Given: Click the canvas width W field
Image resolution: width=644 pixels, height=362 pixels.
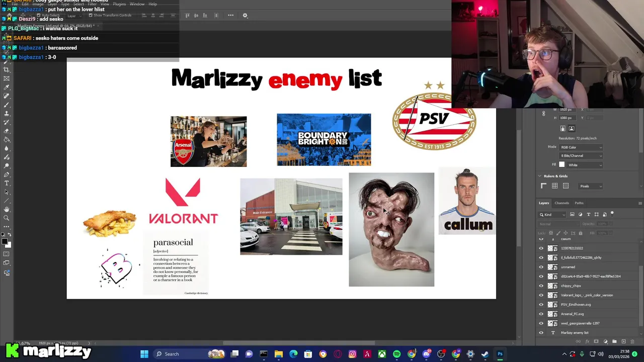Looking at the screenshot, I should 567,110.
